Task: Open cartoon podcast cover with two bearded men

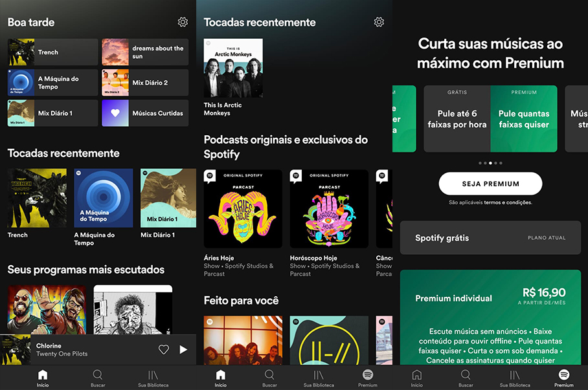Action: click(47, 309)
